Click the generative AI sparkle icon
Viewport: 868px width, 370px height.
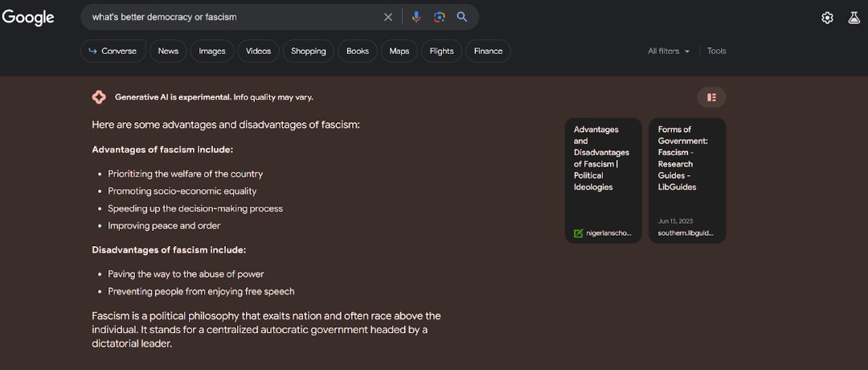[99, 97]
